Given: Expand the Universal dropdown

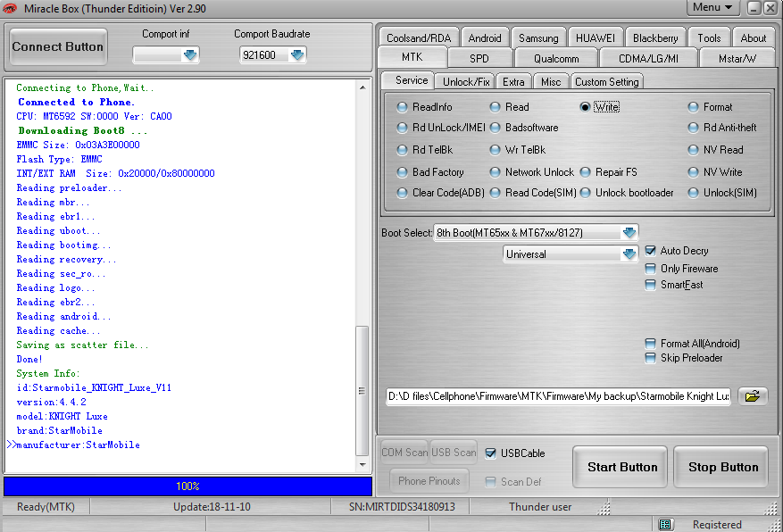Looking at the screenshot, I should (629, 254).
